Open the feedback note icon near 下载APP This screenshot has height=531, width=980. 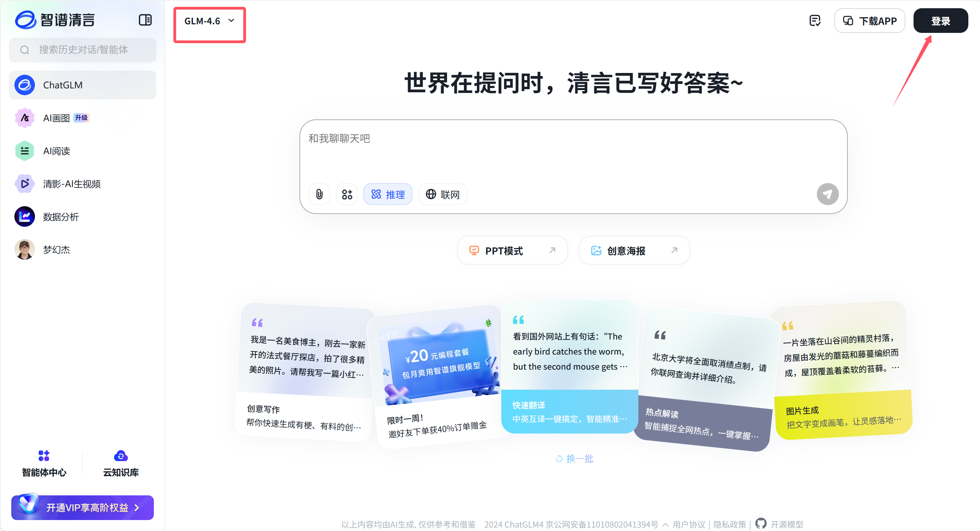814,21
